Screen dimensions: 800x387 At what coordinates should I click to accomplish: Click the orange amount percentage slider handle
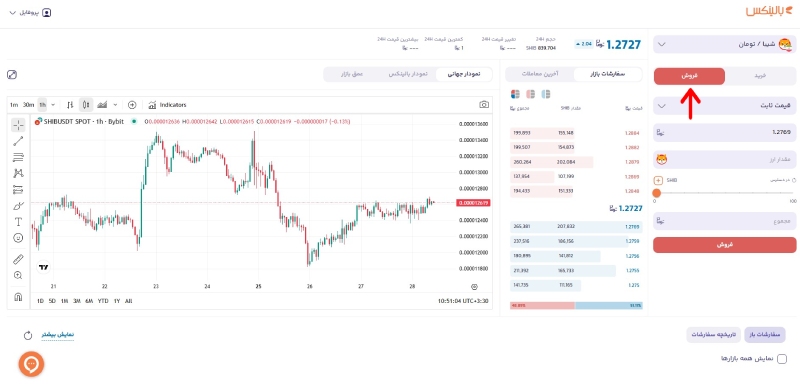tap(657, 193)
